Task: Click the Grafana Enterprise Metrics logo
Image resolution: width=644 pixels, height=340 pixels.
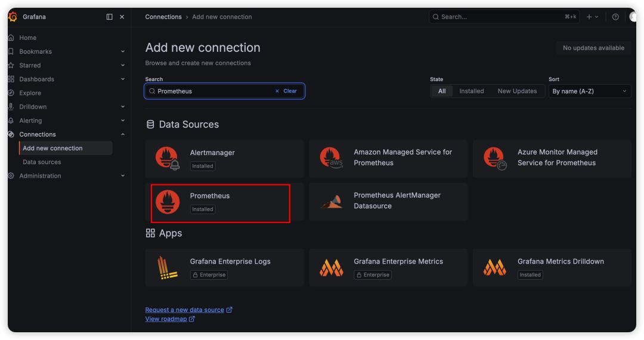Action: tap(331, 268)
